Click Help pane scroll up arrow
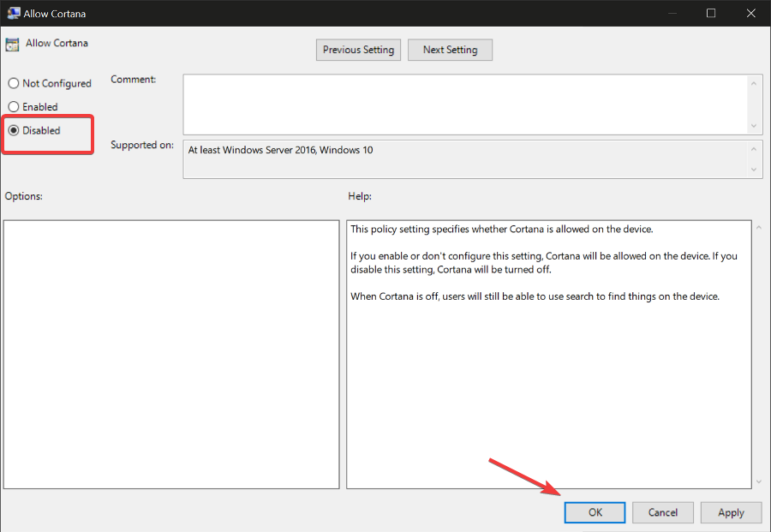Viewport: 771px width, 532px height. pos(759,228)
